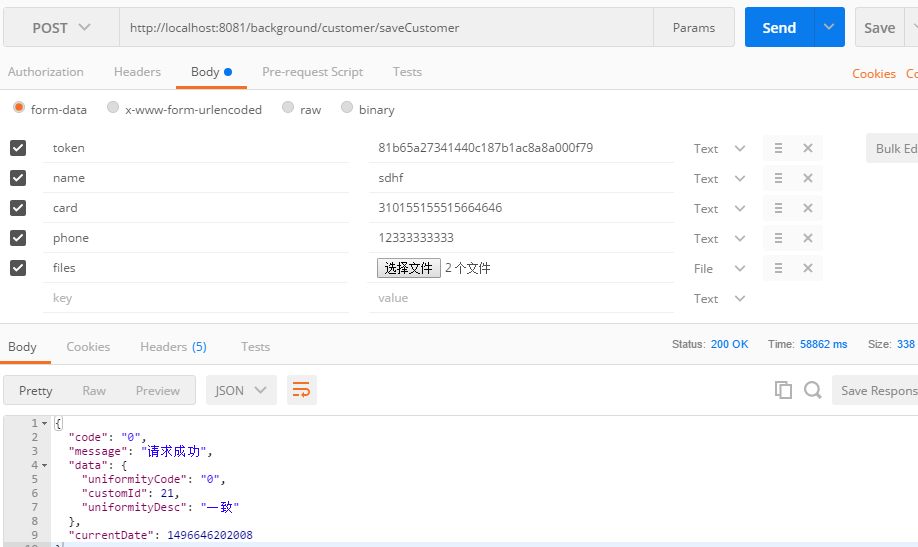
Task: Uncheck the card parameter checkbox
Action: [18, 208]
